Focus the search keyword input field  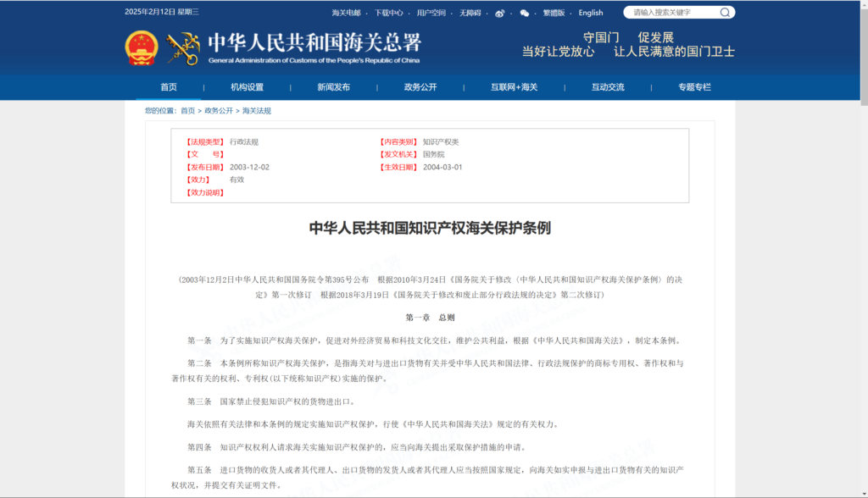pyautogui.click(x=672, y=13)
